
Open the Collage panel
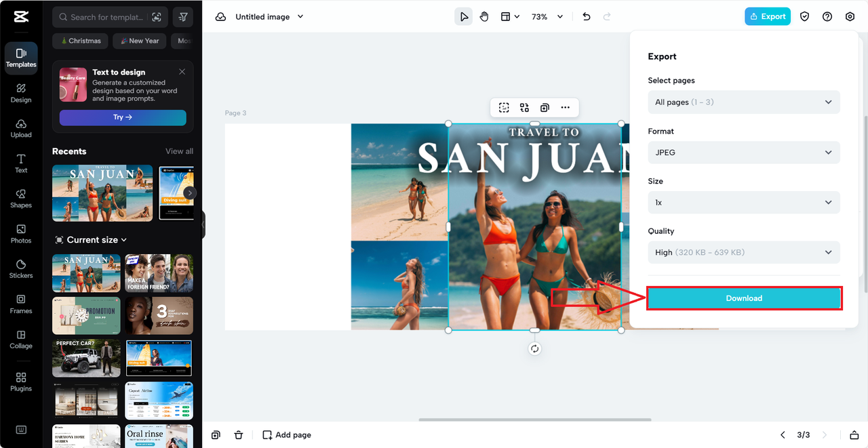pos(21,340)
